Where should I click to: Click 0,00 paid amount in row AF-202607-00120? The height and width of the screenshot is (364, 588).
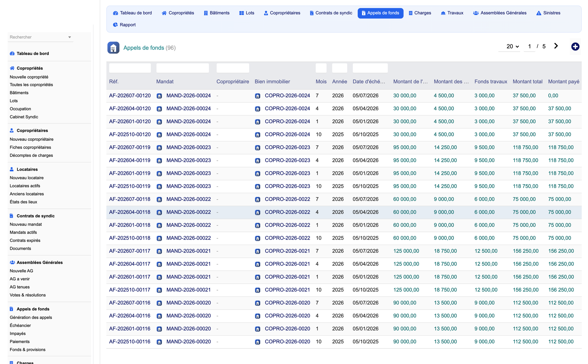(553, 95)
